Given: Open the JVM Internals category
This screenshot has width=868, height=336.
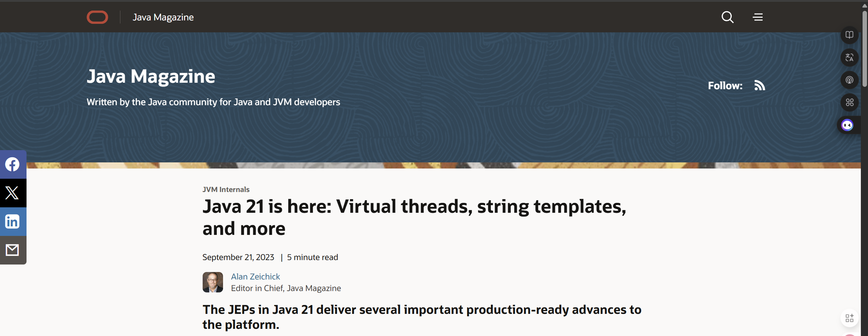Looking at the screenshot, I should [226, 189].
